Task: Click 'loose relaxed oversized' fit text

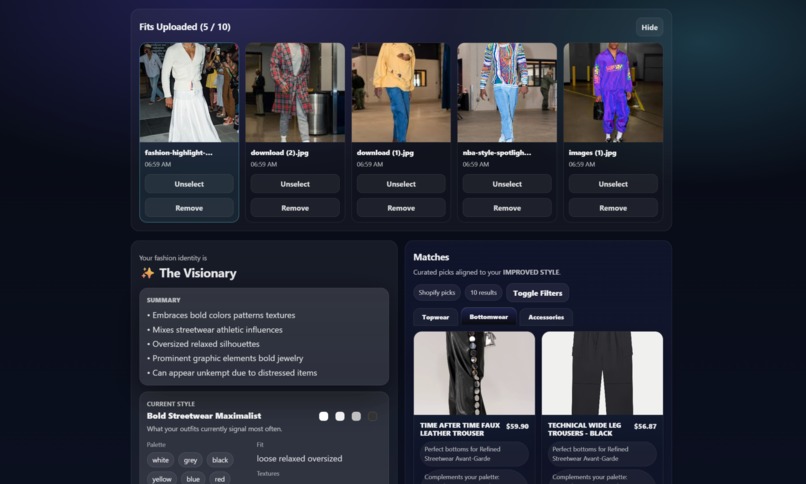Action: click(x=299, y=458)
